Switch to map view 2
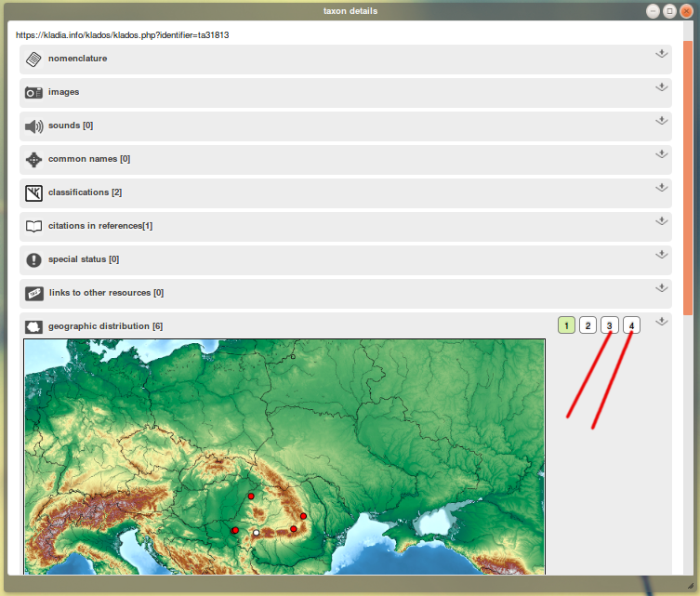700x596 pixels. point(588,325)
